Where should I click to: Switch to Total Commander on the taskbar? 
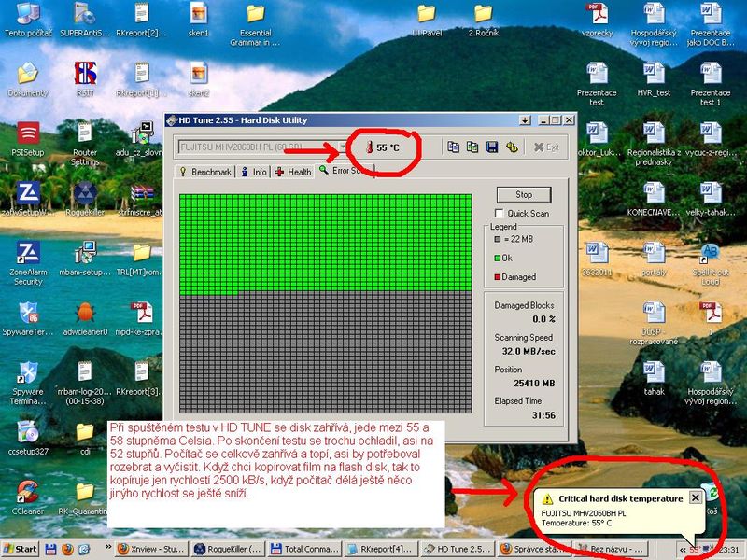304,549
